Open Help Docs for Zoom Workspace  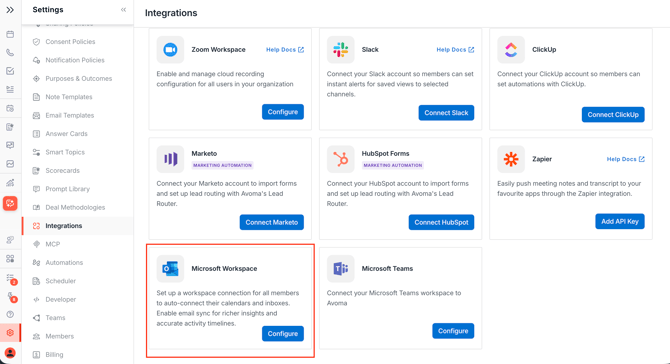[x=285, y=50]
